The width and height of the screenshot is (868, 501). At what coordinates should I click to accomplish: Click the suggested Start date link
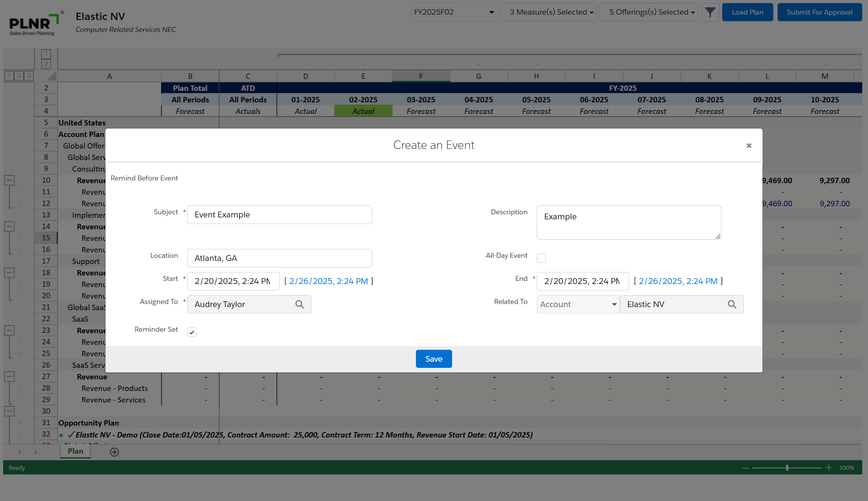tap(329, 281)
